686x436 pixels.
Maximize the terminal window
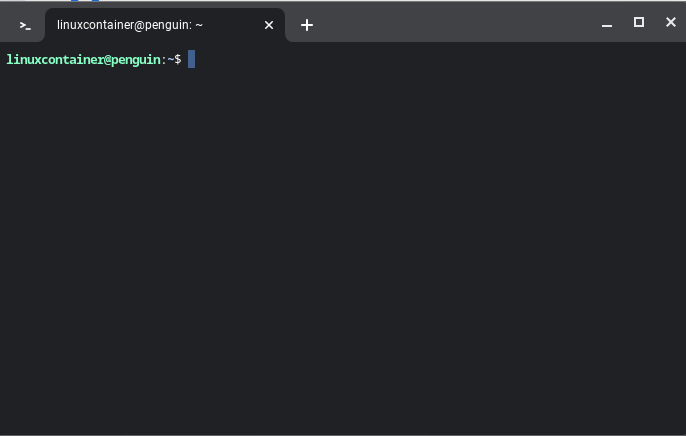point(639,22)
